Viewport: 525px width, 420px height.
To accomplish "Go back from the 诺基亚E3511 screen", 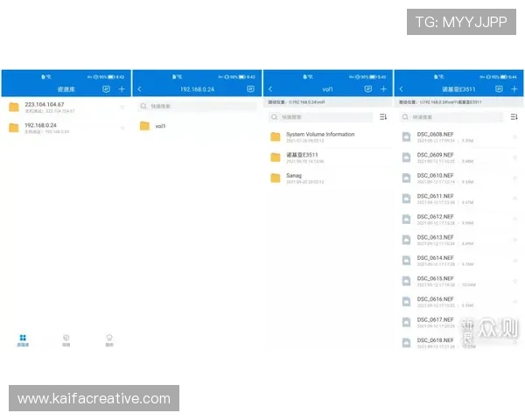I will point(402,89).
